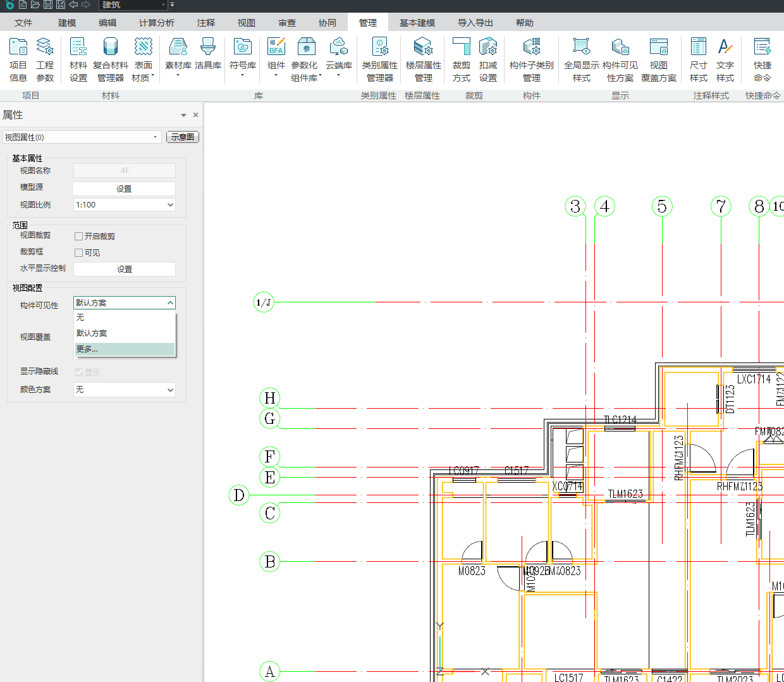Open the 视图 ribbon tab
This screenshot has height=682, width=784.
[247, 23]
